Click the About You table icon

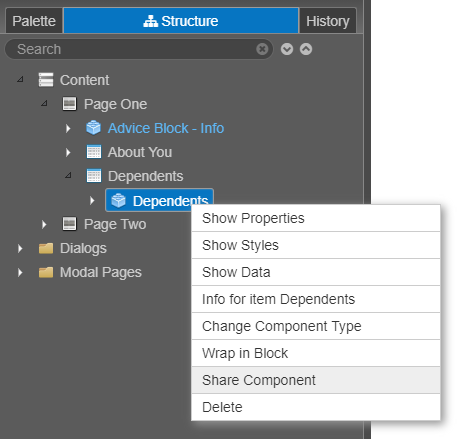tap(94, 152)
